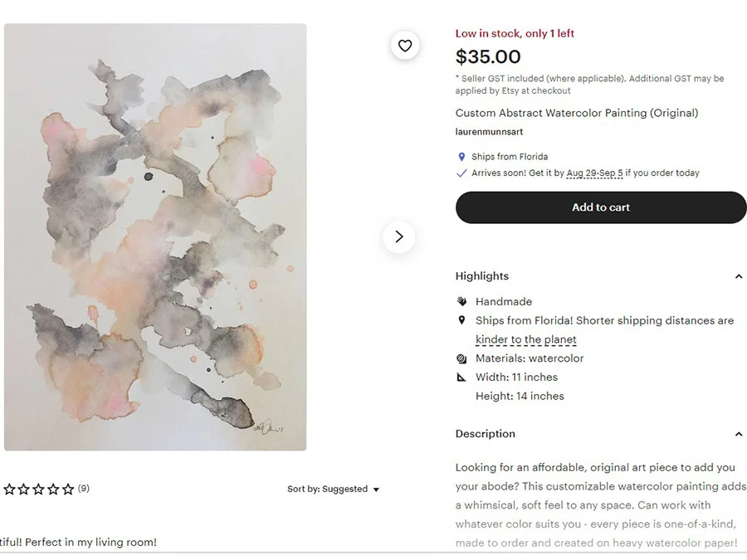747x560 pixels.
Task: Click the Aug 29-Sep 5 delivery estimate
Action: pyautogui.click(x=594, y=173)
